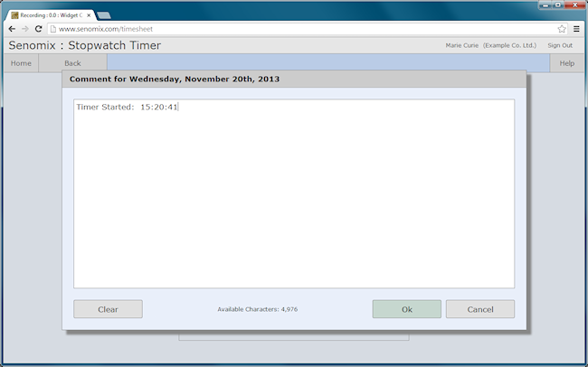The image size is (588, 367).
Task: Maximize the browser window
Action: tap(558, 5)
